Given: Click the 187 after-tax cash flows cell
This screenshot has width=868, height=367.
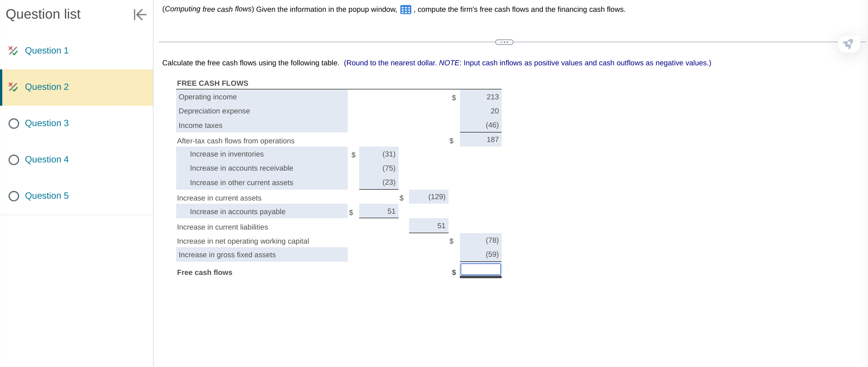Looking at the screenshot, I should tap(480, 140).
